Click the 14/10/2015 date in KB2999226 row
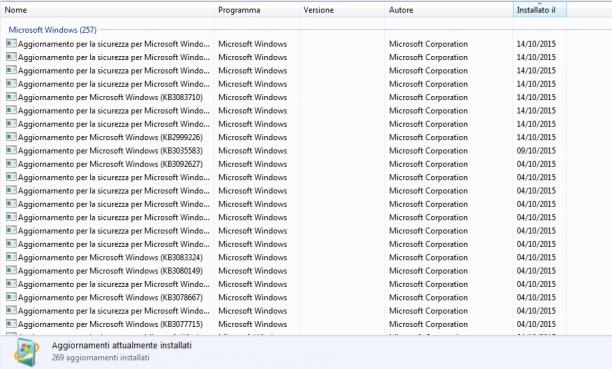Screen dimensions: 612x369 point(536,137)
